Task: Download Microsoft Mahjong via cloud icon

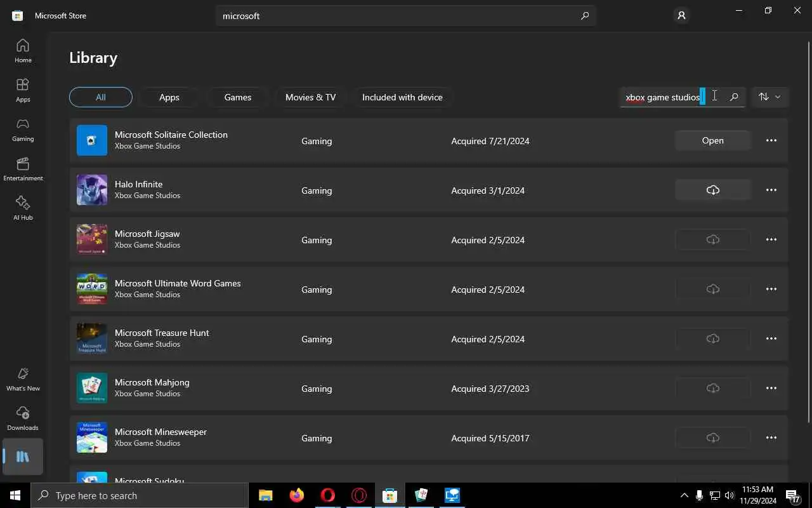Action: (713, 388)
